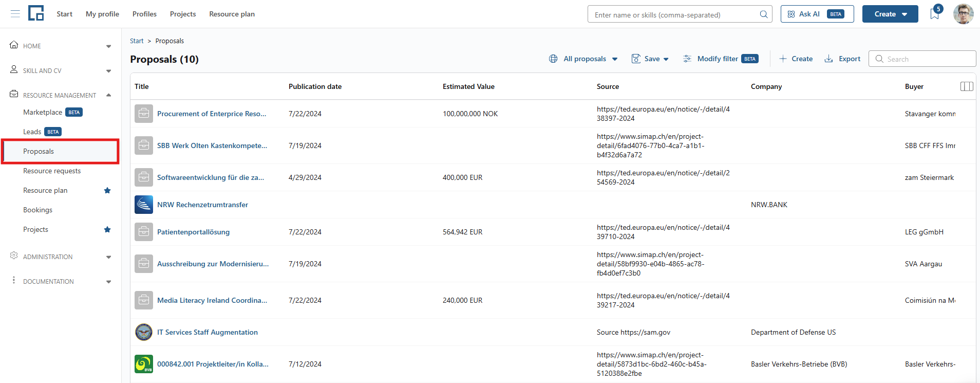
Task: Open Projects in the top menu
Action: (x=183, y=14)
